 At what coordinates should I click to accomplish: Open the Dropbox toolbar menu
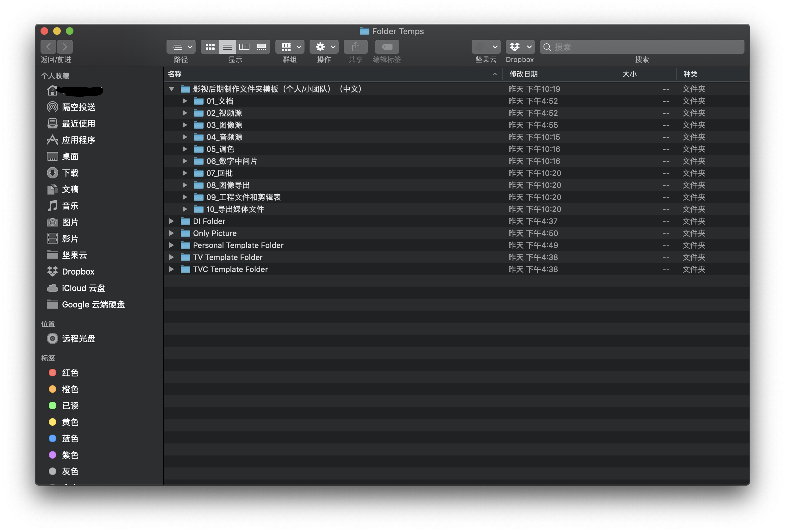(520, 47)
